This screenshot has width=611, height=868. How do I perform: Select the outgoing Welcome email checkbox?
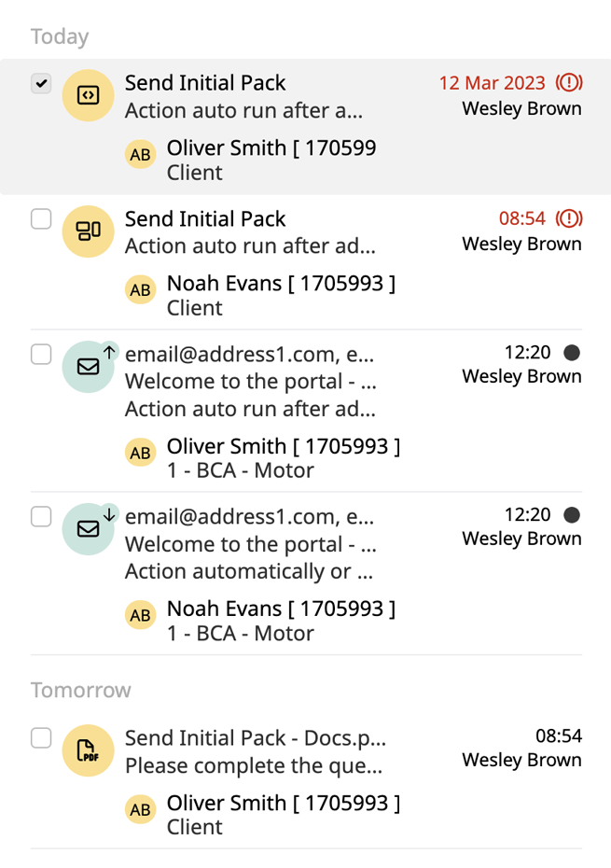(41, 355)
